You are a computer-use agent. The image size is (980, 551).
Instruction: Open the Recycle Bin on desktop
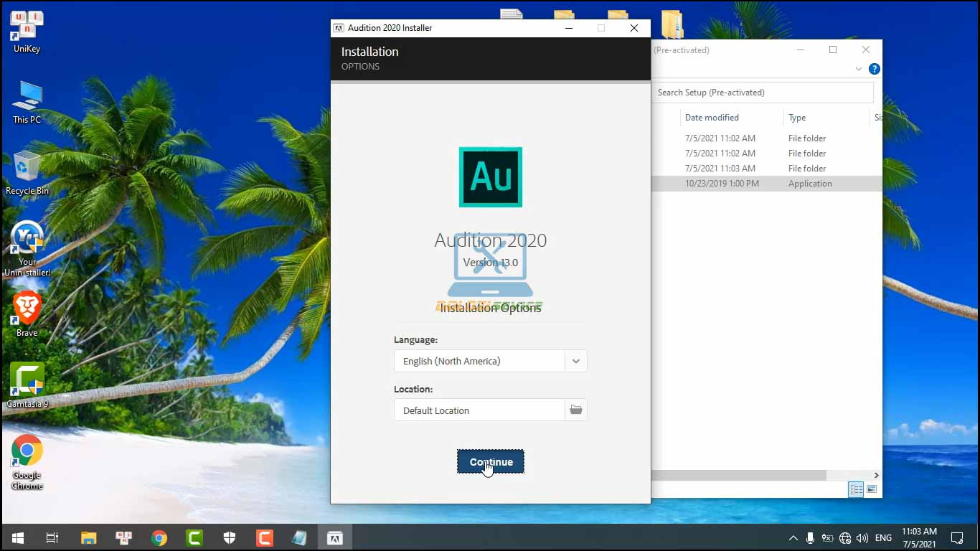click(27, 172)
